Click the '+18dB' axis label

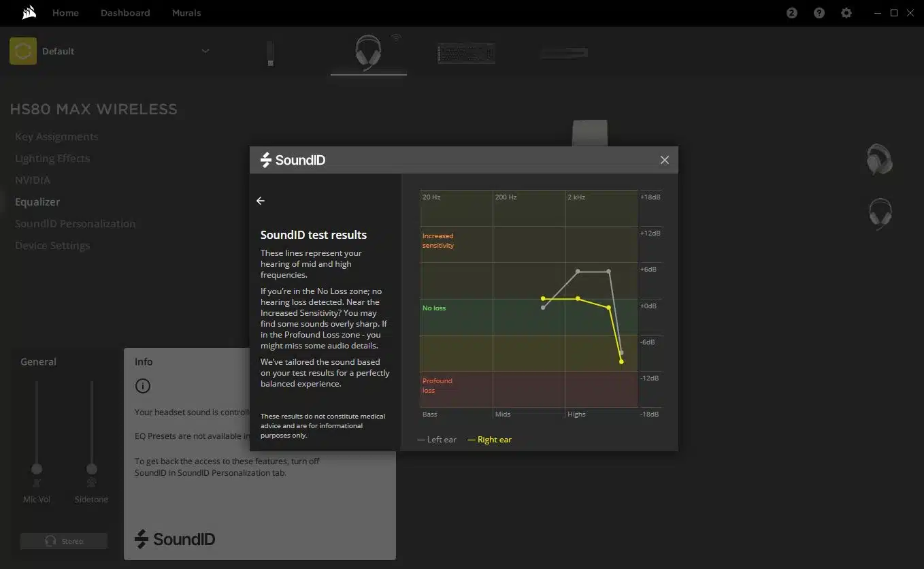650,197
